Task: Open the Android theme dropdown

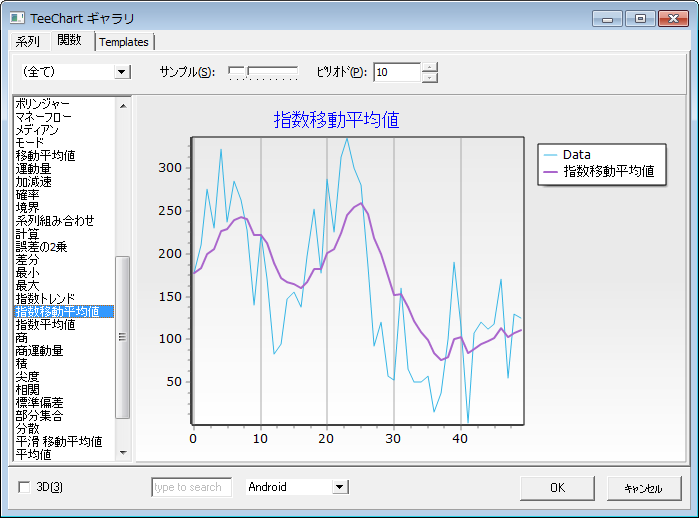Action: (x=340, y=487)
